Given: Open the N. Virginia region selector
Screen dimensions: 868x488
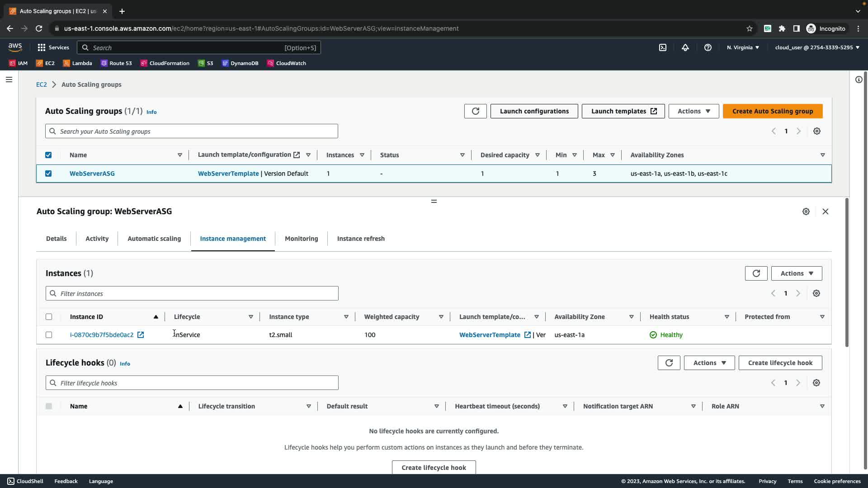Looking at the screenshot, I should pyautogui.click(x=743, y=47).
